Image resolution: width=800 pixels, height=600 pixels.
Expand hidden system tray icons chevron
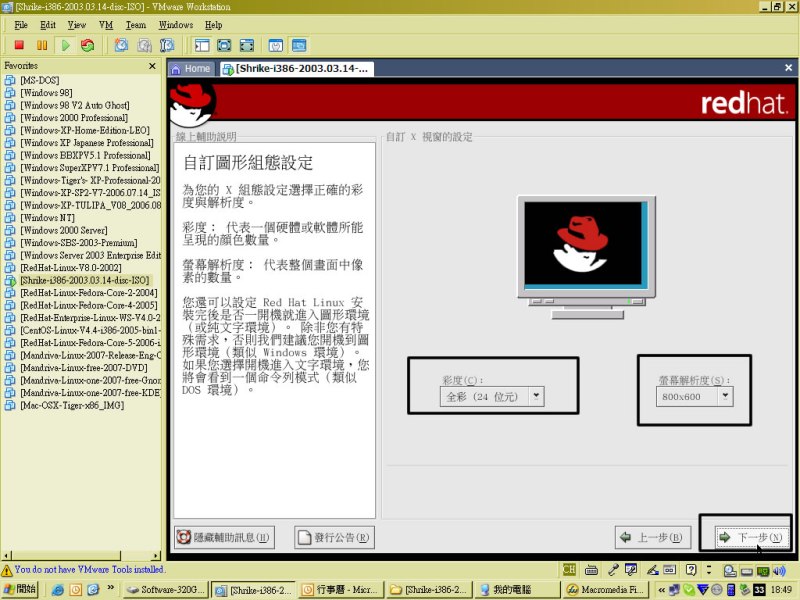click(x=662, y=589)
